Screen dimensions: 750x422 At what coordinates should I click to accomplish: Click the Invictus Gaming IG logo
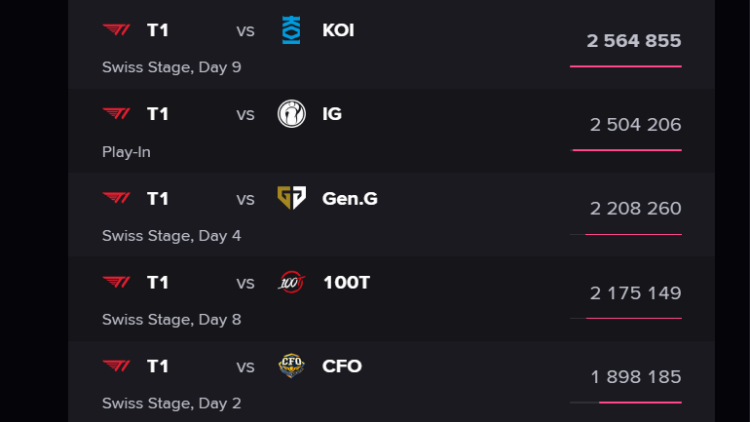coord(292,114)
